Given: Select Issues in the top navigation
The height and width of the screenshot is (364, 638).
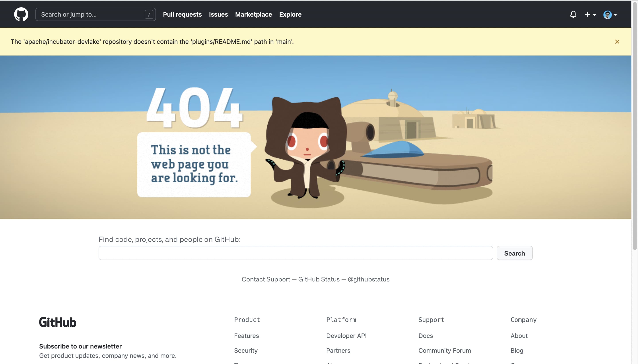Looking at the screenshot, I should pyautogui.click(x=218, y=14).
